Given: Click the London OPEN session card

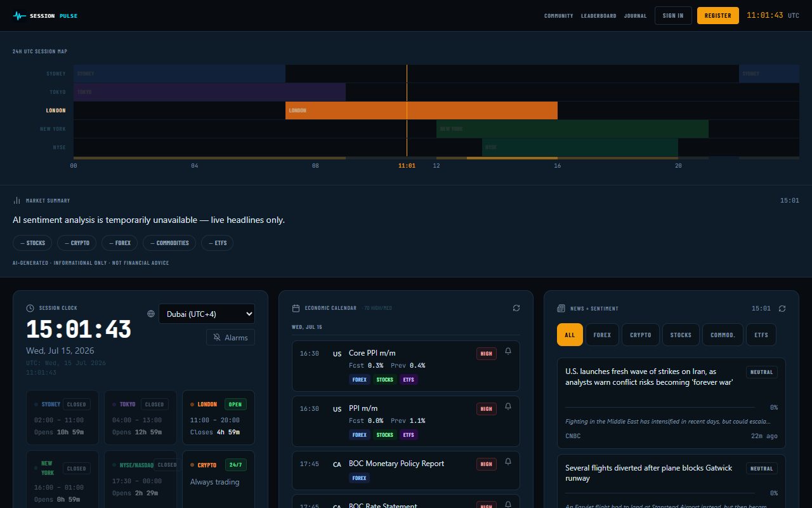Looking at the screenshot, I should 218,417.
